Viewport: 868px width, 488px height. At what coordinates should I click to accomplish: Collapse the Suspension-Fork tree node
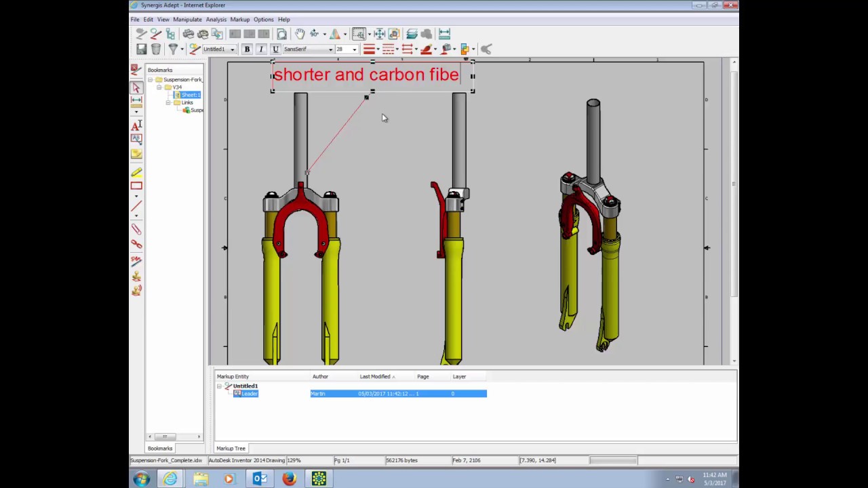pos(151,80)
